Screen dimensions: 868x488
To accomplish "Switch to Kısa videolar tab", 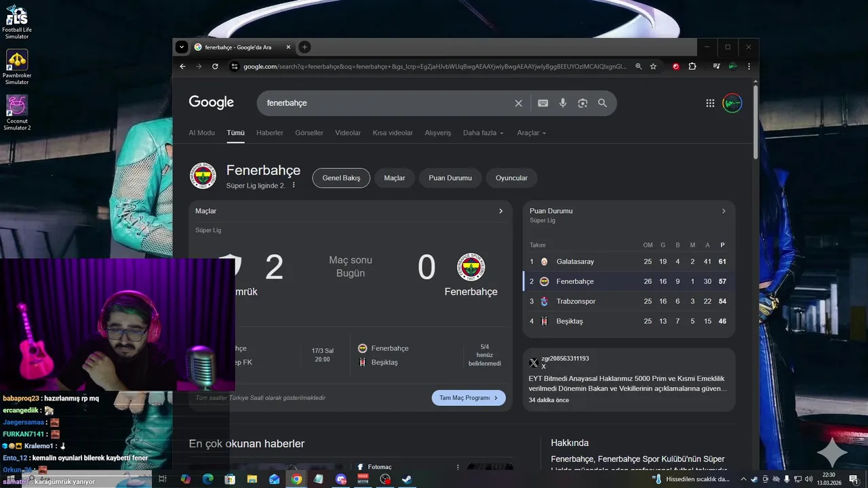I will (393, 133).
